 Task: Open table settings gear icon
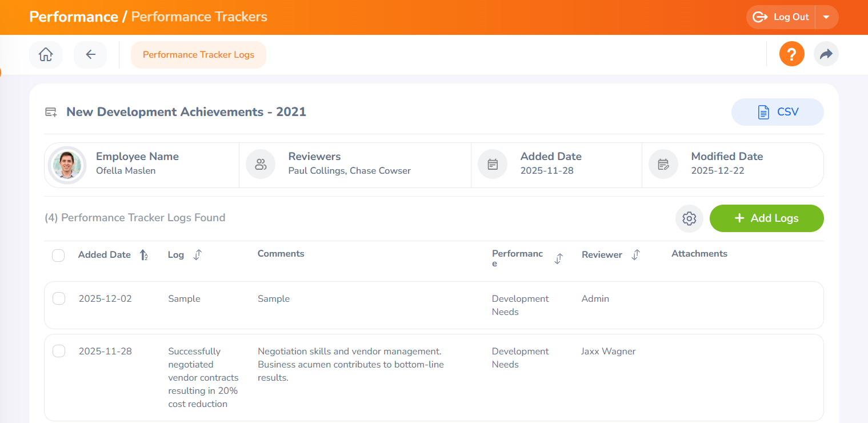click(x=689, y=218)
